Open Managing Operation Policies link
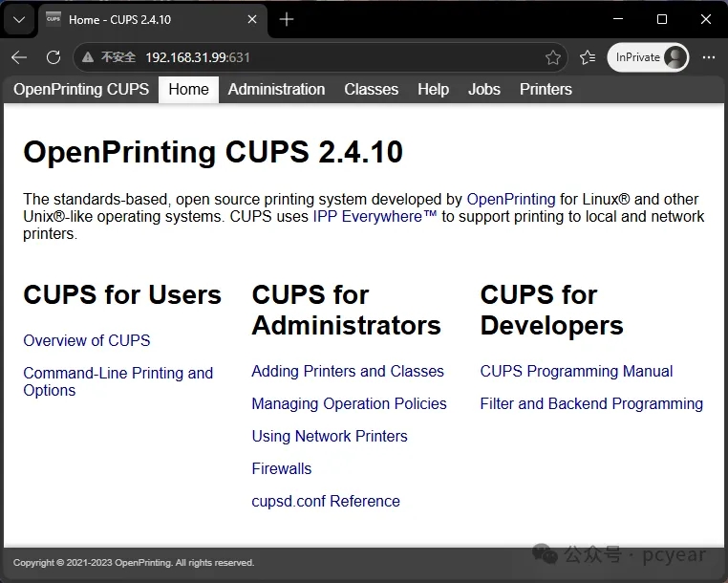 click(349, 403)
